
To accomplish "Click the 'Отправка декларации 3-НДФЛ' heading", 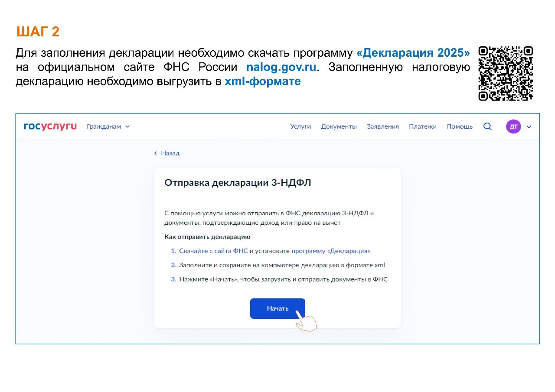I will tap(238, 183).
